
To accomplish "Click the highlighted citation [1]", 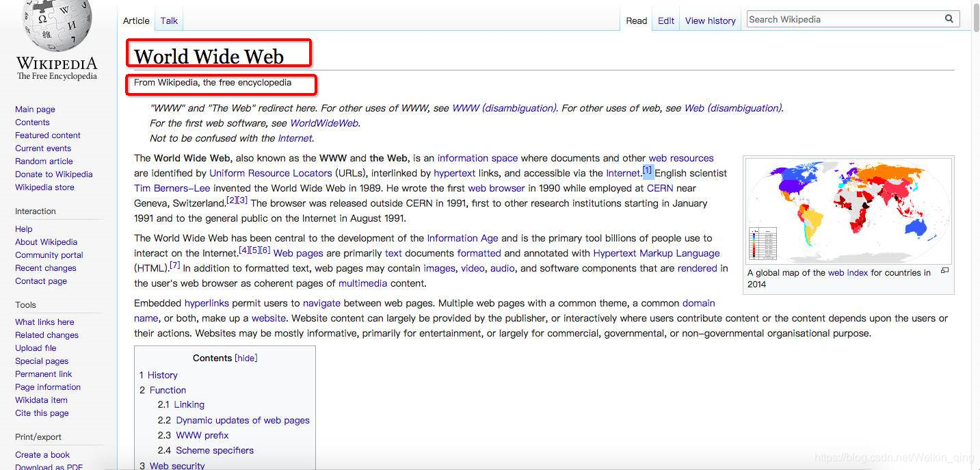I will [x=648, y=170].
